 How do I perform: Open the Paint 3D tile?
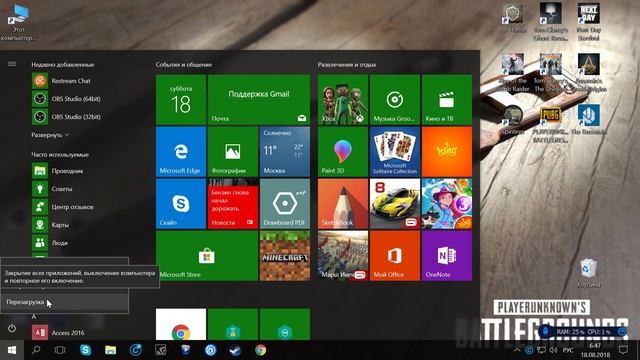tap(343, 151)
